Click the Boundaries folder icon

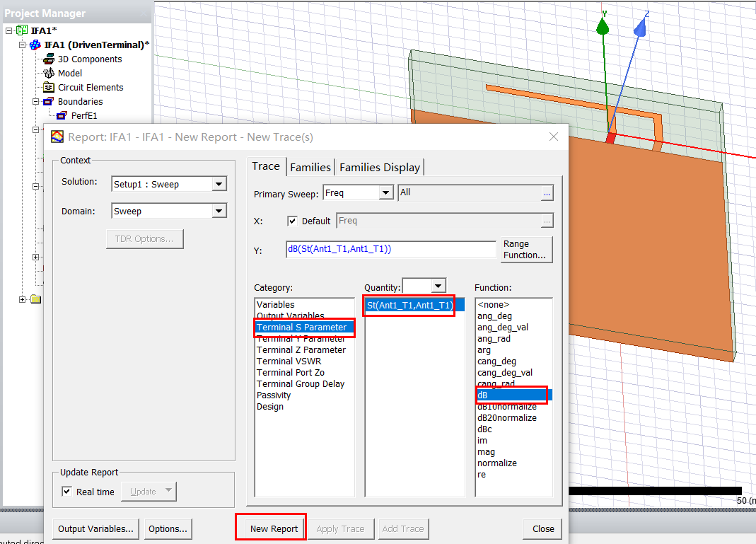click(x=49, y=102)
